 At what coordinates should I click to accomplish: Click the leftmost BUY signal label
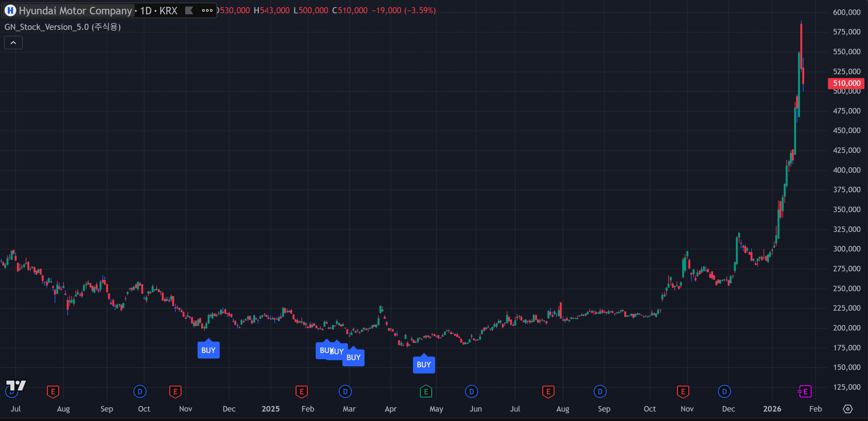coord(208,350)
